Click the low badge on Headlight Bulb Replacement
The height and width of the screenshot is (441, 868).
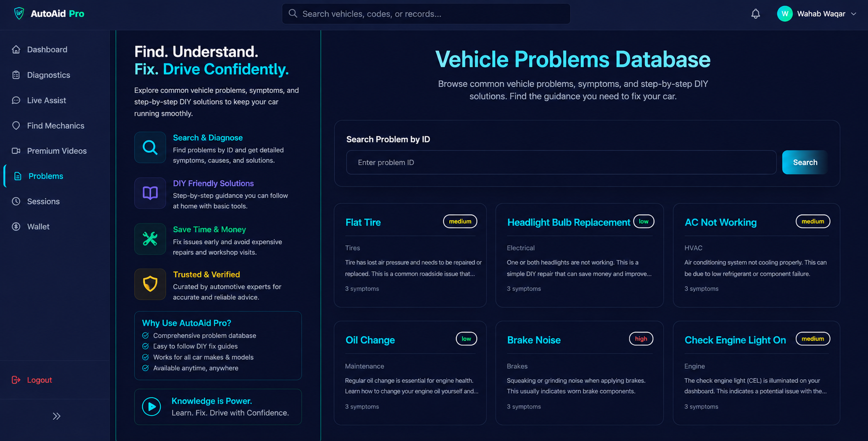pos(644,221)
